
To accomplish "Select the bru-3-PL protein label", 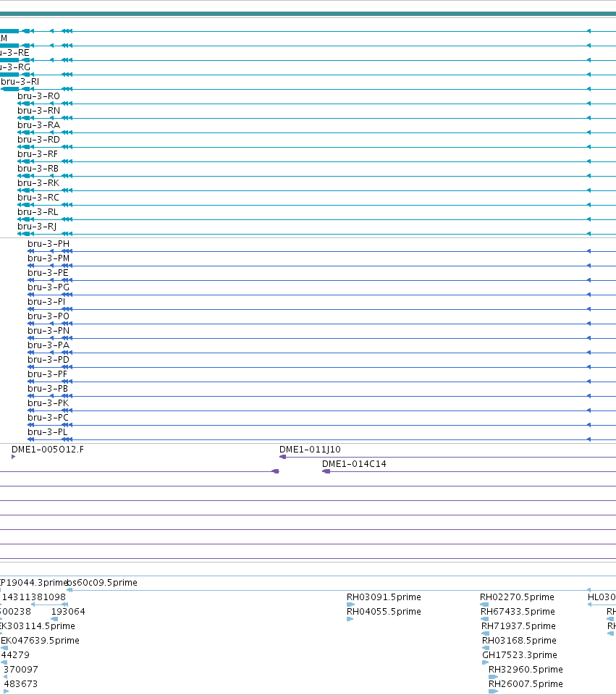I will pos(48,432).
